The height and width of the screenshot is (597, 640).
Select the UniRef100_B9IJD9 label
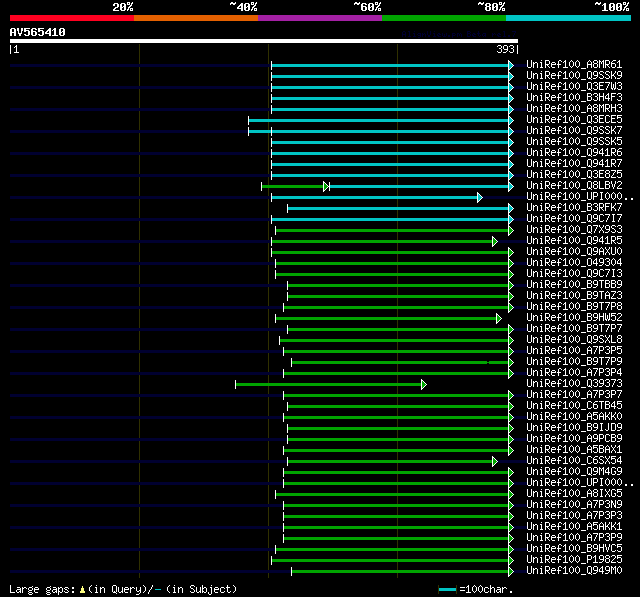pyautogui.click(x=574, y=428)
